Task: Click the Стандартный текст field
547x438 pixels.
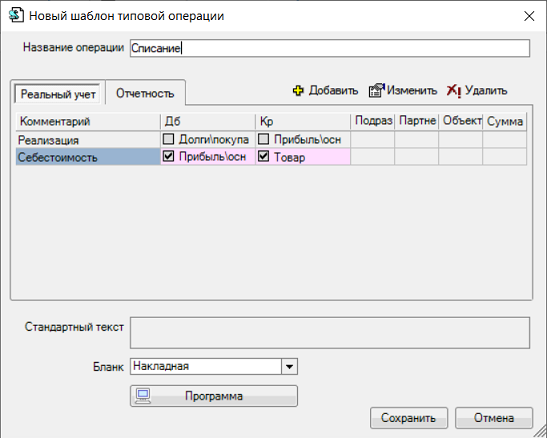Action: tap(330, 333)
